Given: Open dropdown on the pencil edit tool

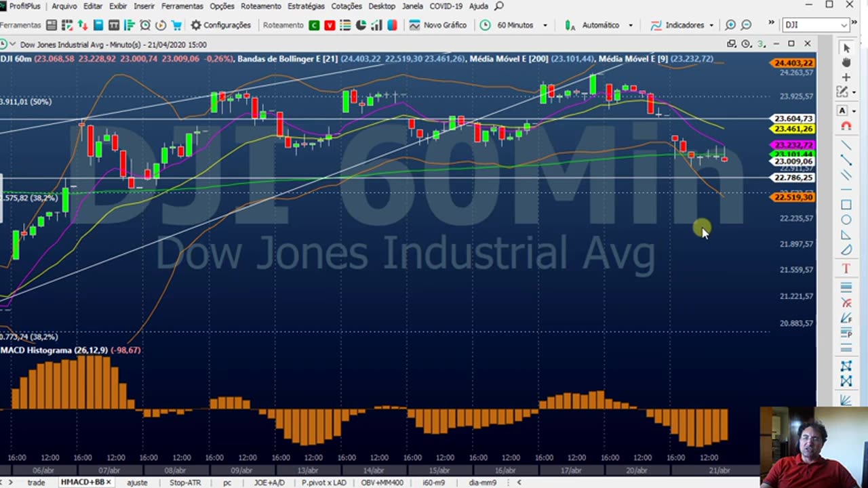Looking at the screenshot, I should point(854,93).
